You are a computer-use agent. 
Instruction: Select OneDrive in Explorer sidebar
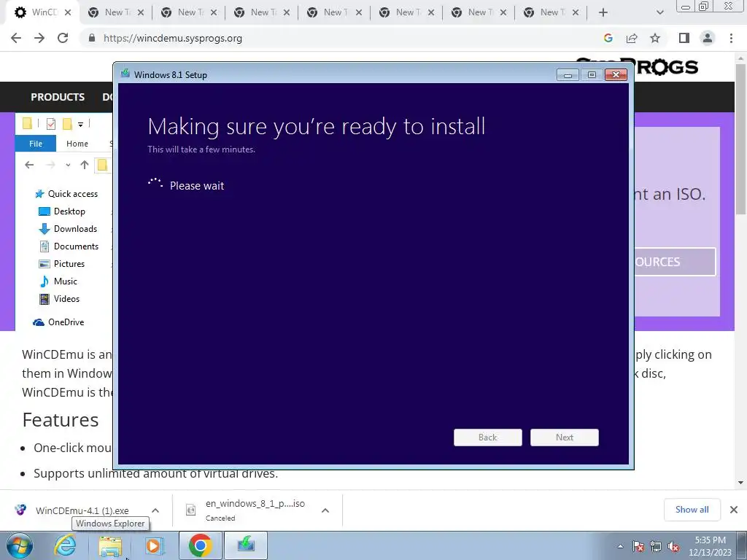coord(58,322)
